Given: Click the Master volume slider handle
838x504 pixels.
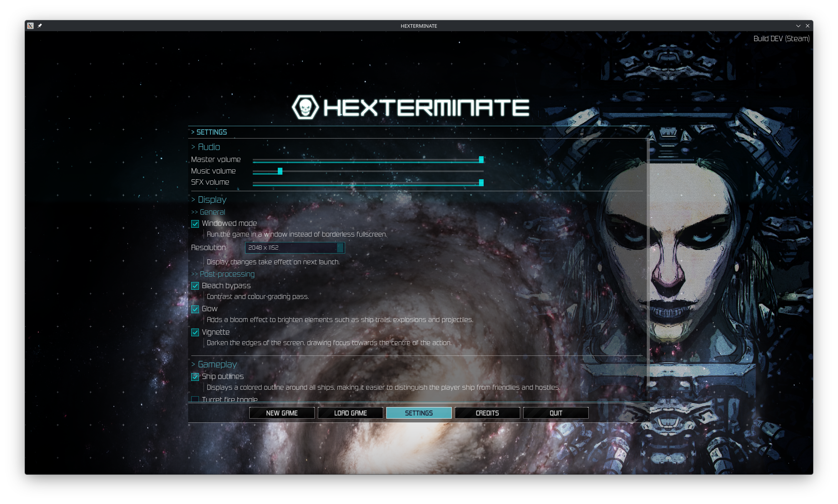Looking at the screenshot, I should (x=481, y=160).
